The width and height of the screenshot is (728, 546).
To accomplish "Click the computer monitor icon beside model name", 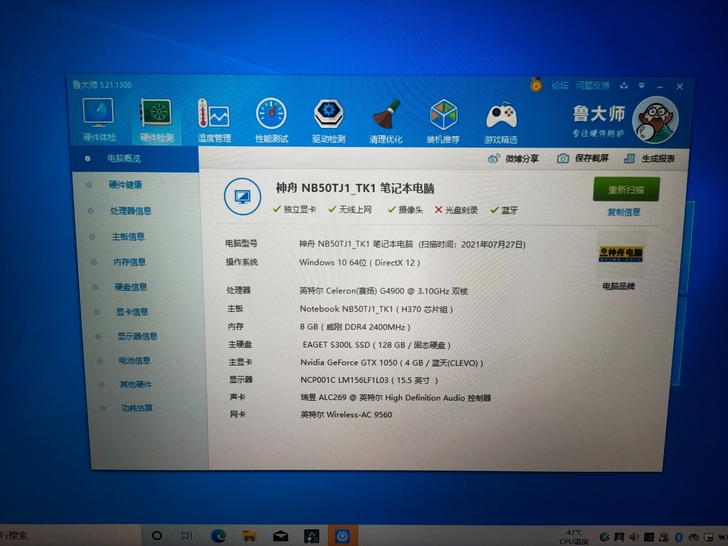I will point(242,196).
